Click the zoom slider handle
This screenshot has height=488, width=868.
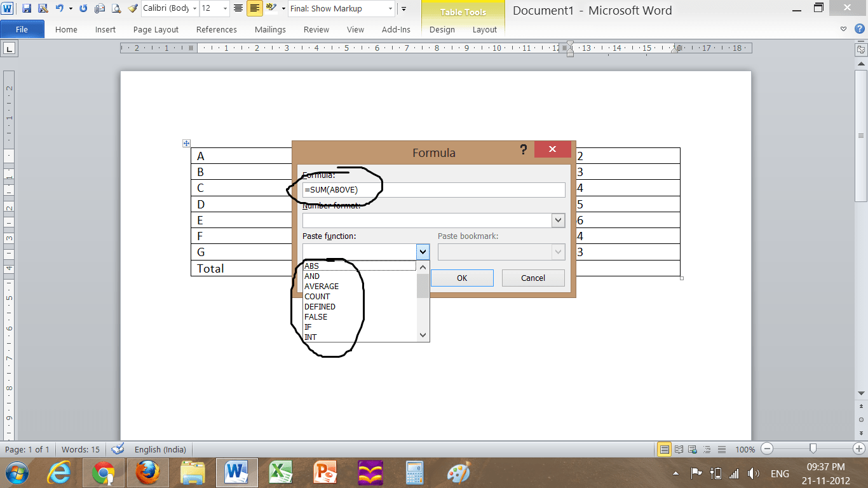[x=812, y=449]
